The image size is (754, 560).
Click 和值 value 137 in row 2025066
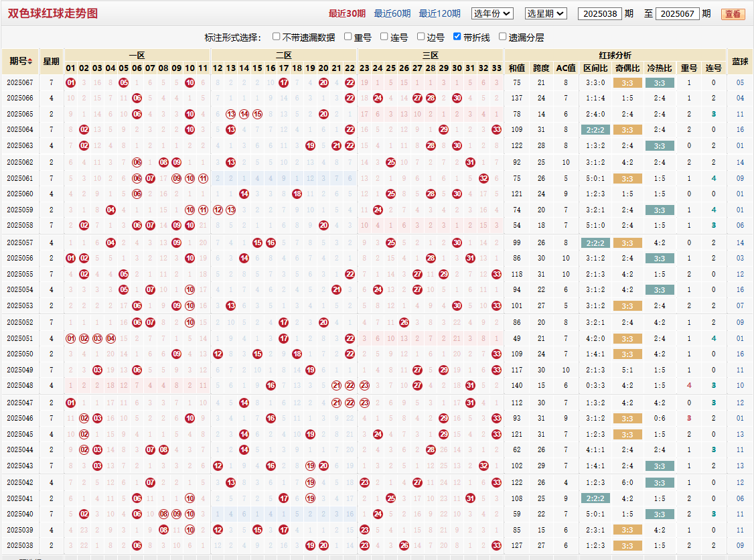[x=517, y=98]
